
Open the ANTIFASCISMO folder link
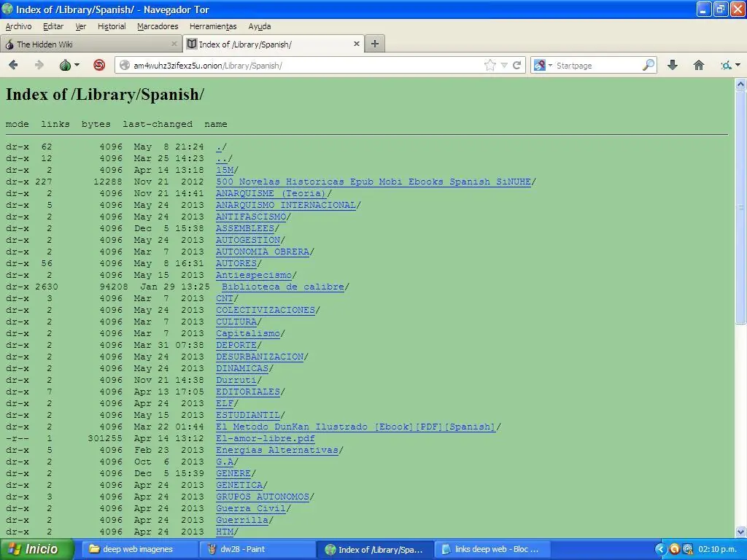(251, 217)
